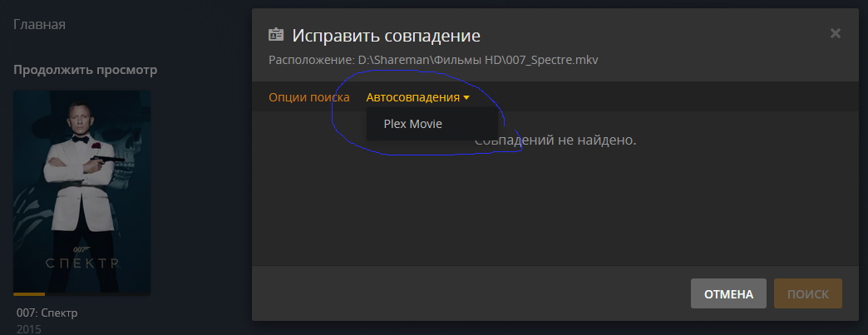Click the Исправить совпадение dialog title
This screenshot has height=335, width=868.
click(x=386, y=36)
